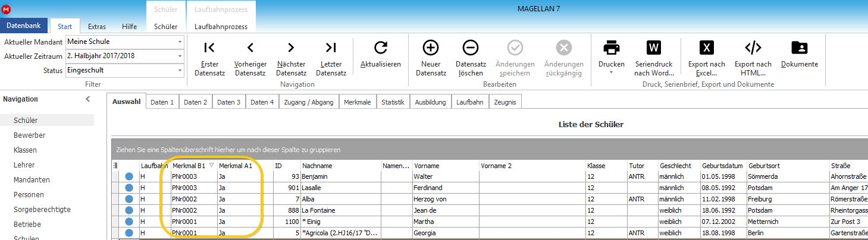The width and height of the screenshot is (868, 240).
Task: Select Lehrer in the navigation
Action: click(x=24, y=165)
